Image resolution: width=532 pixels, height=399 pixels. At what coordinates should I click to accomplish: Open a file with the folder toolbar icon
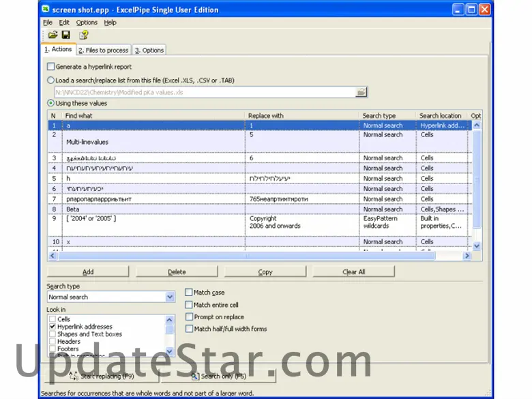click(53, 35)
